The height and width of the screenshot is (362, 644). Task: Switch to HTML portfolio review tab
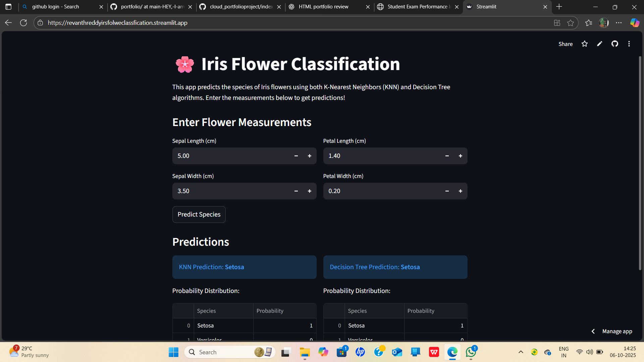coord(323,7)
